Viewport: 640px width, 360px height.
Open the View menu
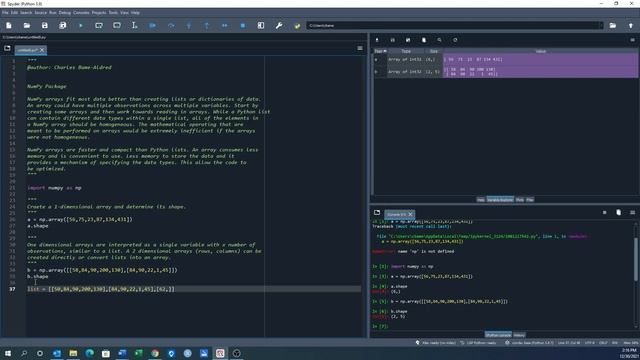point(124,13)
